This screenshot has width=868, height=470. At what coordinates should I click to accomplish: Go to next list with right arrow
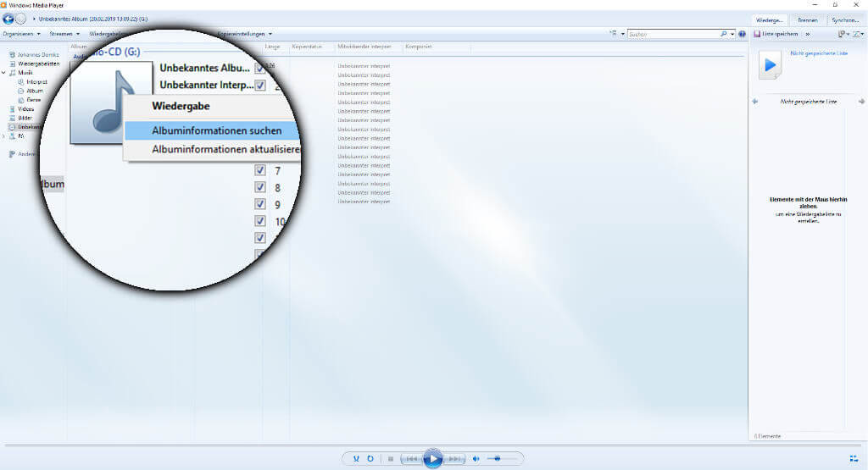click(x=861, y=102)
